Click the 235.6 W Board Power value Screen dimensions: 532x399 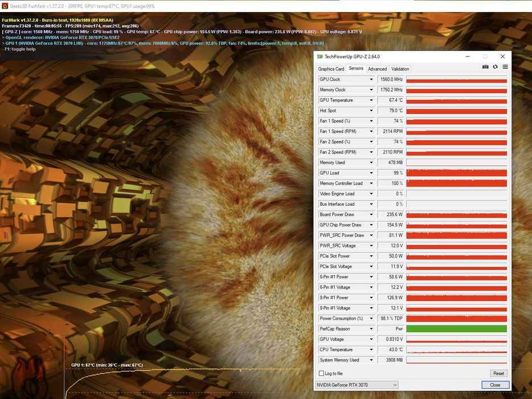pyautogui.click(x=391, y=214)
